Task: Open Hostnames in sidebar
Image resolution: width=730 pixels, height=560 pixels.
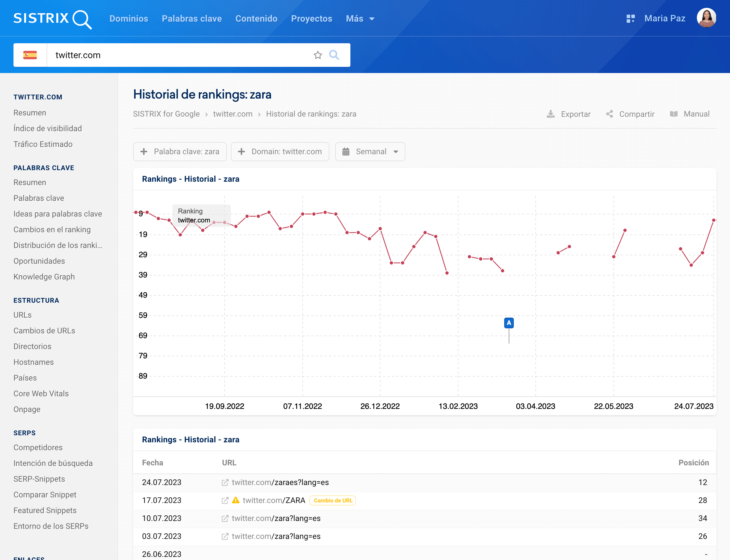Action: [x=34, y=362]
